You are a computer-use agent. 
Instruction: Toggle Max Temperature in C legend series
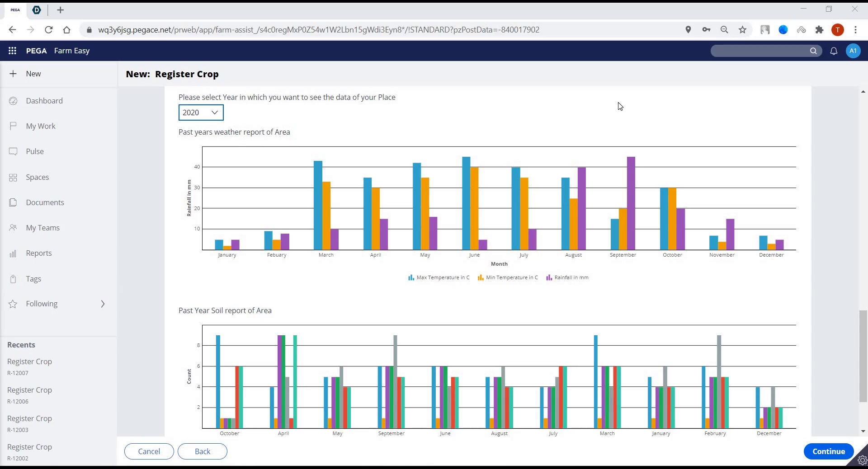(x=439, y=277)
